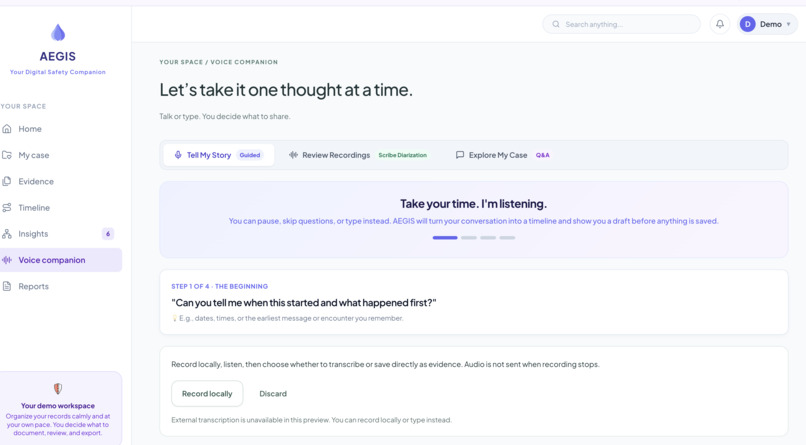Click the Timeline icon in sidebar
This screenshot has height=445, width=806.
coord(7,208)
